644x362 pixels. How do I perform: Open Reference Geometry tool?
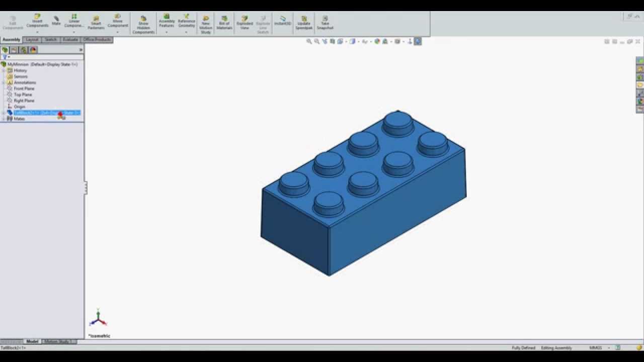(186, 21)
